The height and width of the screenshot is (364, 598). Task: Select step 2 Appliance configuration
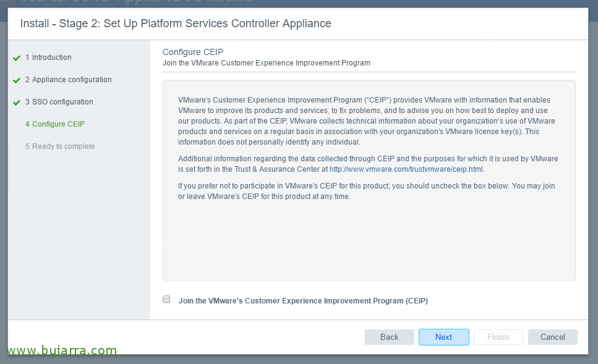tap(69, 80)
